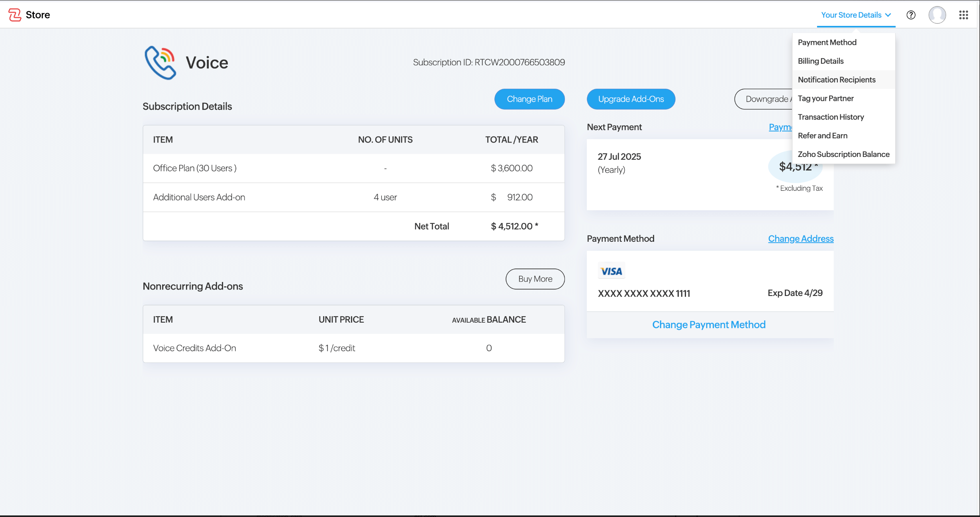Image resolution: width=980 pixels, height=517 pixels.
Task: Click the VISA card logo
Action: 611,271
